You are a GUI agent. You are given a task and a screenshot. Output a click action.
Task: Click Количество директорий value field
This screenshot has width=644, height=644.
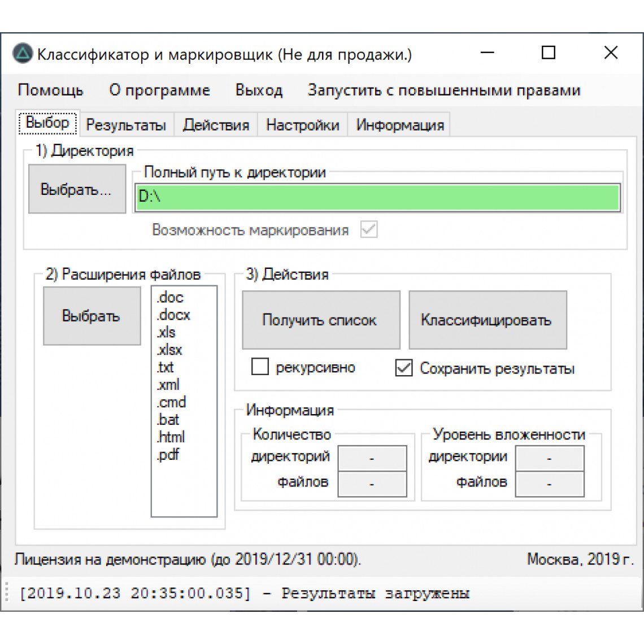click(x=372, y=458)
